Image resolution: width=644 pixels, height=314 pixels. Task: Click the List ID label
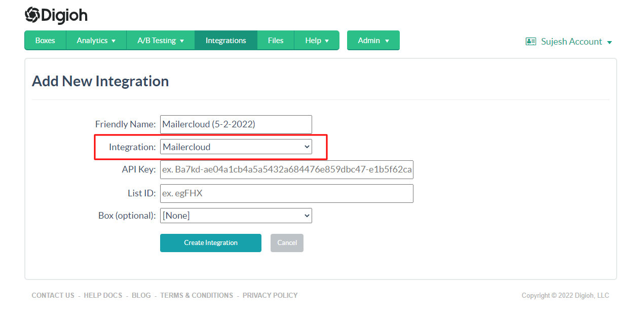coord(142,193)
